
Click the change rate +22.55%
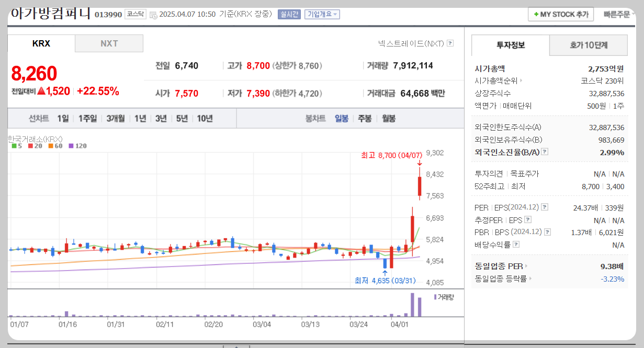coord(98,91)
